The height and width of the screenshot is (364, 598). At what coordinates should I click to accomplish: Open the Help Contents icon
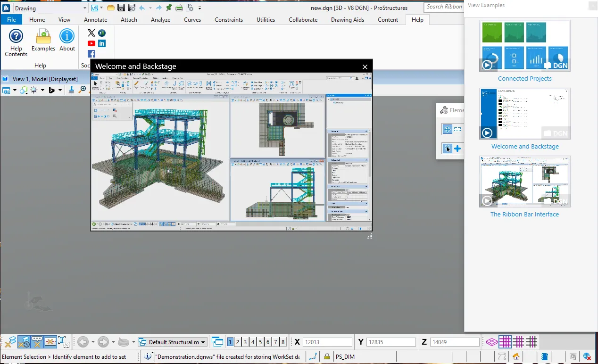[16, 37]
